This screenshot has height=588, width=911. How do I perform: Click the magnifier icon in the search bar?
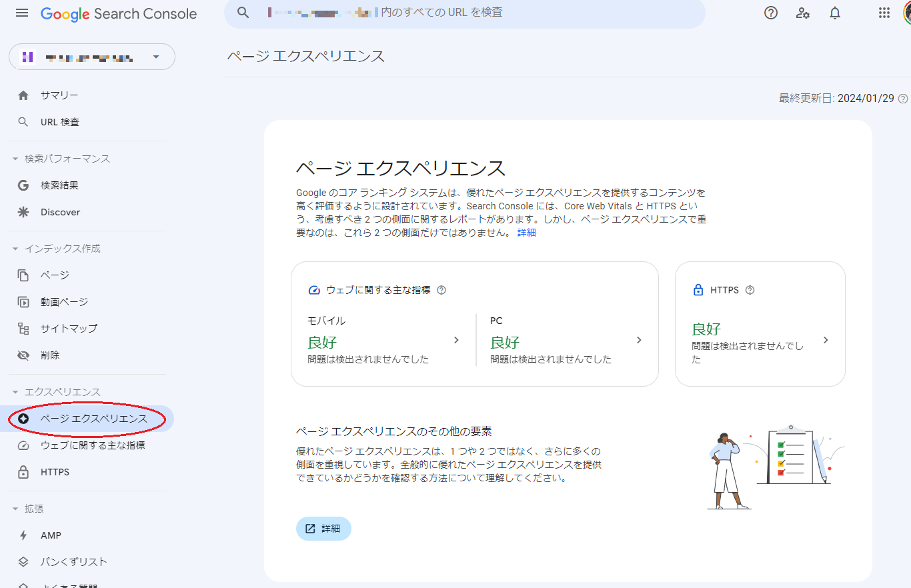pos(243,13)
